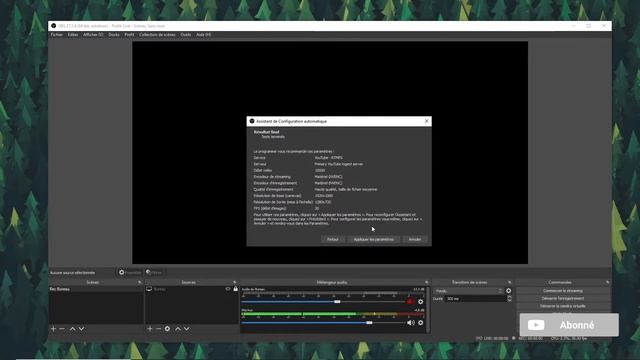Mute the Mic/Aux speaker icon
640x360 pixels.
tap(411, 322)
